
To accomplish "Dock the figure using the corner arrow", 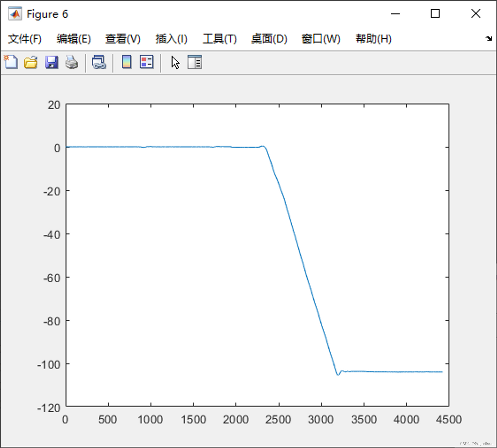I will click(x=489, y=38).
